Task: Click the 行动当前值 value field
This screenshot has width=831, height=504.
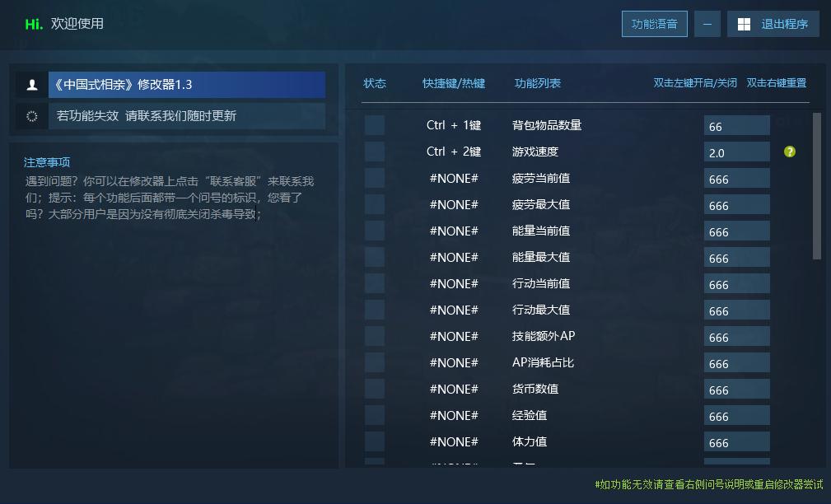Action: [x=736, y=283]
